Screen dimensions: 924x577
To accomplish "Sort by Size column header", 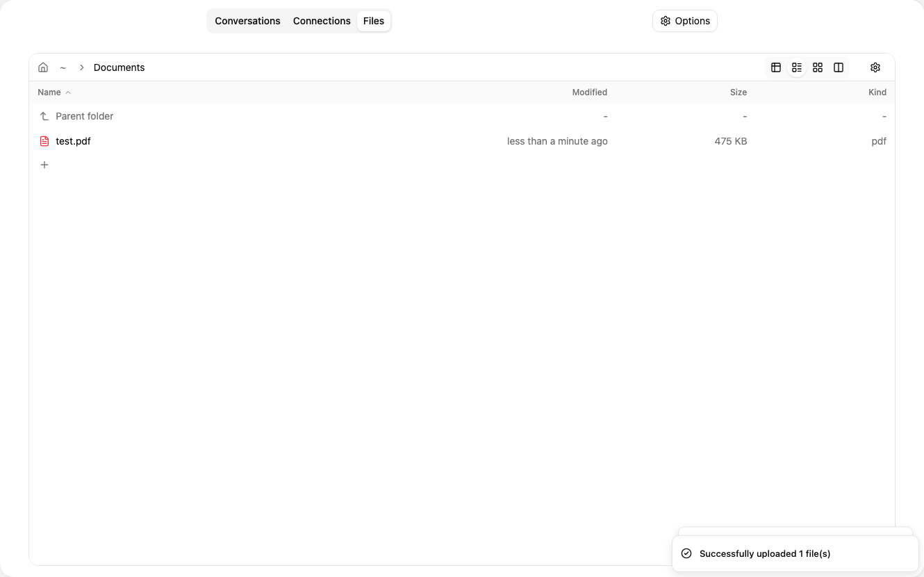I will pos(739,92).
